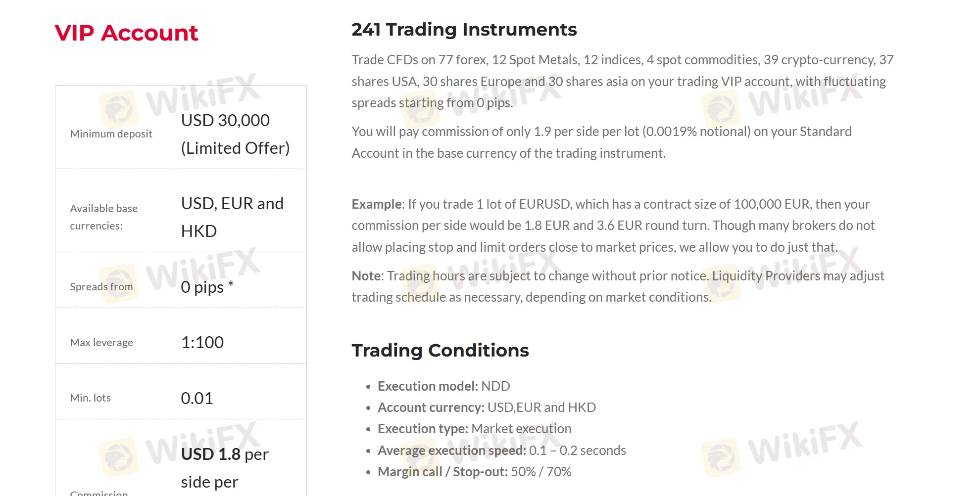
Task: Click the VIP Account red heading
Action: point(126,33)
